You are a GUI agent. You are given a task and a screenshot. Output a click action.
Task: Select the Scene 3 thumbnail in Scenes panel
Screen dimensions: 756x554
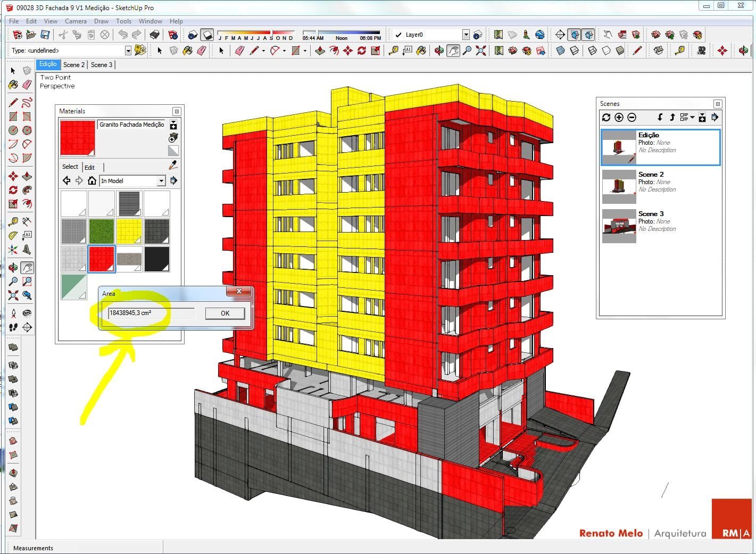(x=619, y=226)
